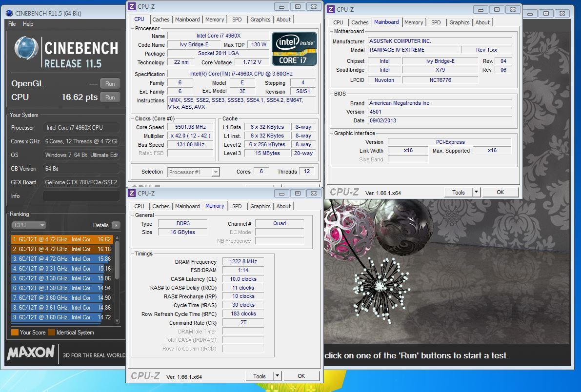Select ranking entry 8 with 14.86 score
Screen dimensions: 581x392
click(62, 308)
